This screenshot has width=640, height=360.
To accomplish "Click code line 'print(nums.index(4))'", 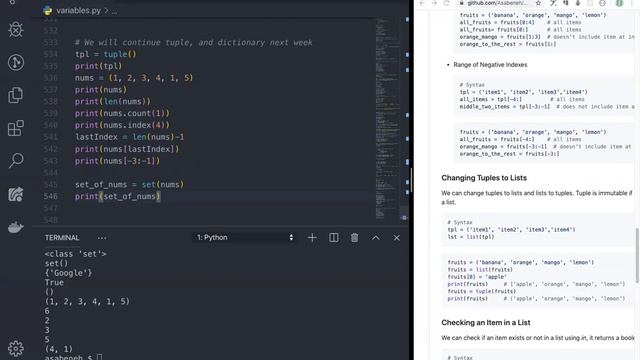I will (x=122, y=125).
